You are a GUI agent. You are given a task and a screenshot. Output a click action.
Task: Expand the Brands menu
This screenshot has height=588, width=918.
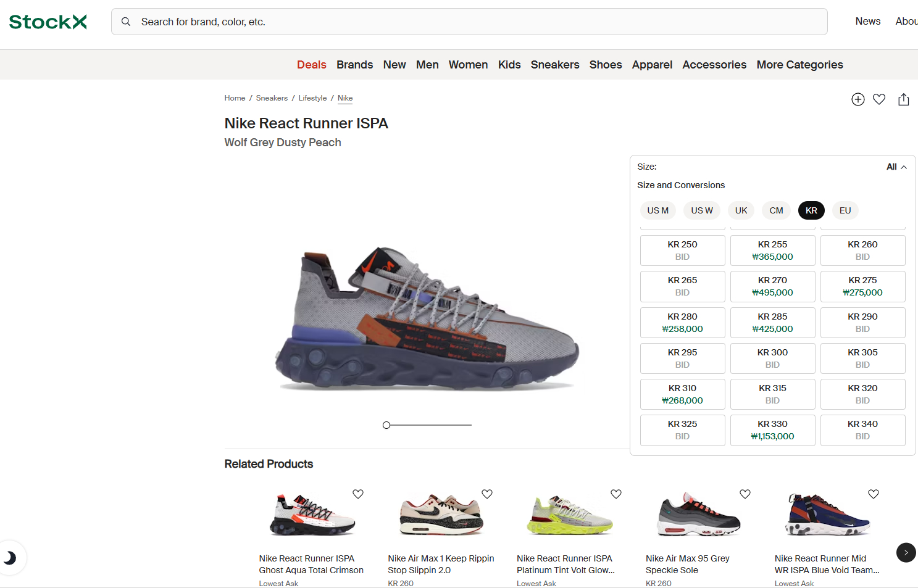354,65
